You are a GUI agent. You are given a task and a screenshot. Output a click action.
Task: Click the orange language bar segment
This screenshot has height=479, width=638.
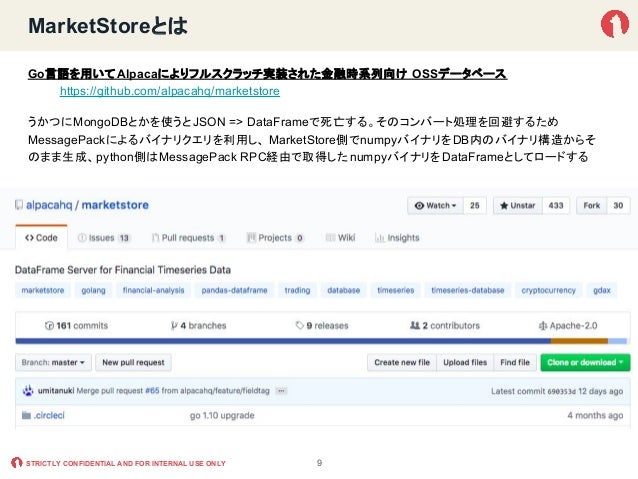click(x=579, y=341)
